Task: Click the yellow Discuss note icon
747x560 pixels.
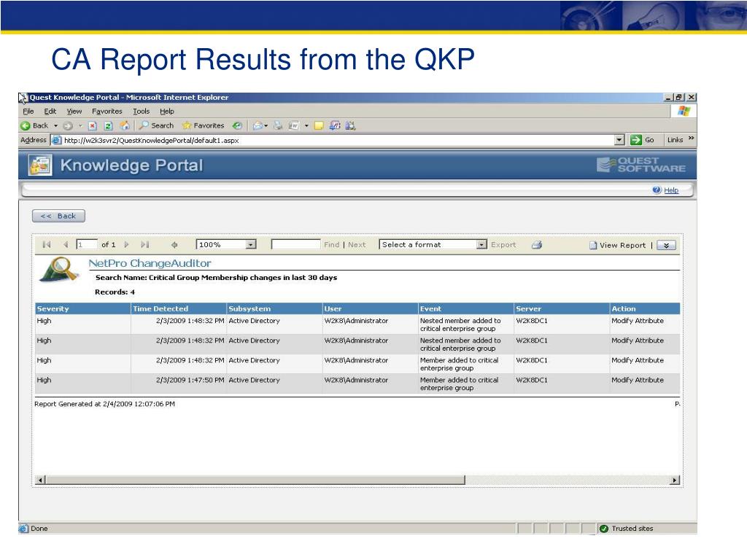Action: pos(320,125)
